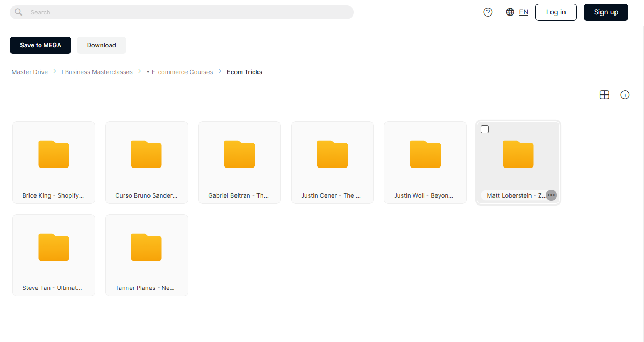Open the Steve Tan folder icon

coord(54,248)
